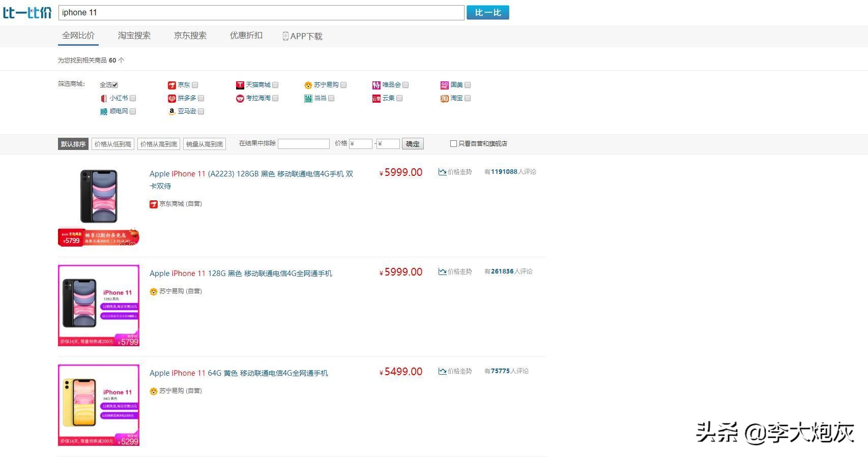View 1191088 reviews of first product
The height and width of the screenshot is (457, 868).
point(510,172)
